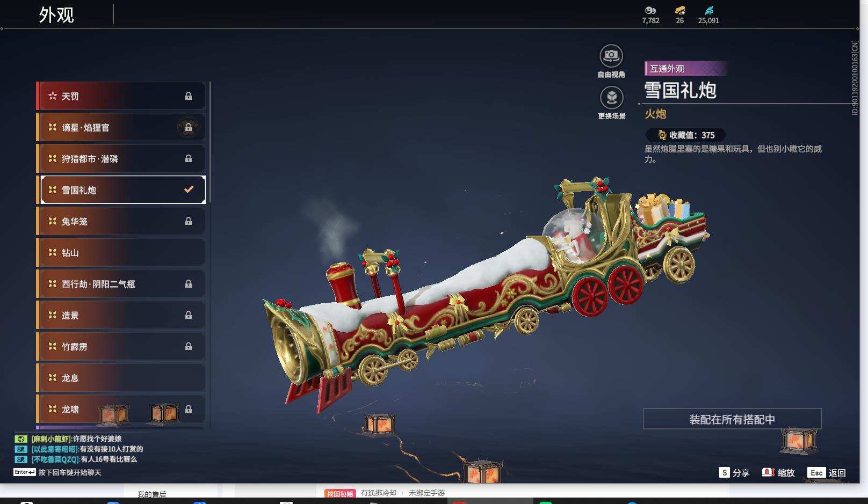Click the gold ticket currency icon (26)
This screenshot has width=868, height=504.
pyautogui.click(x=680, y=10)
